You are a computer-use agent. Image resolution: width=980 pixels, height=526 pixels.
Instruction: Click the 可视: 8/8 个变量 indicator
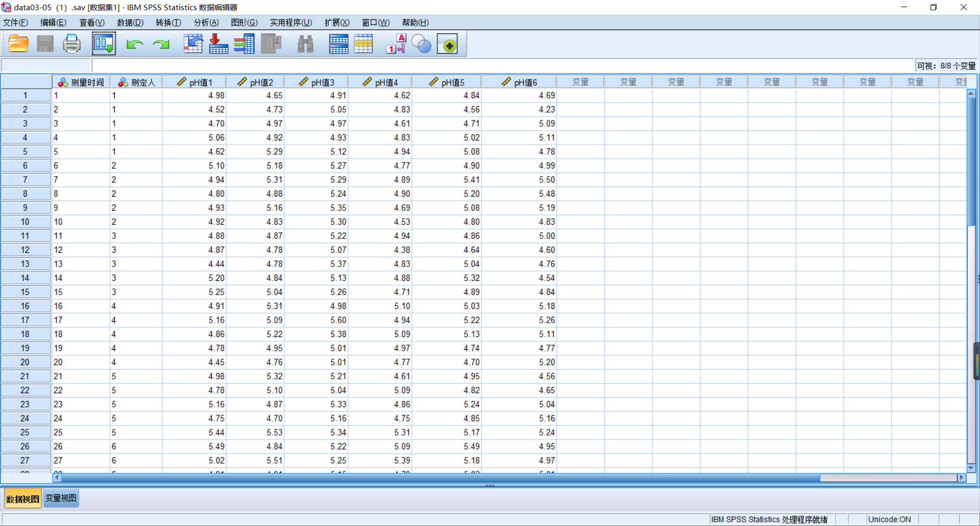tap(946, 66)
